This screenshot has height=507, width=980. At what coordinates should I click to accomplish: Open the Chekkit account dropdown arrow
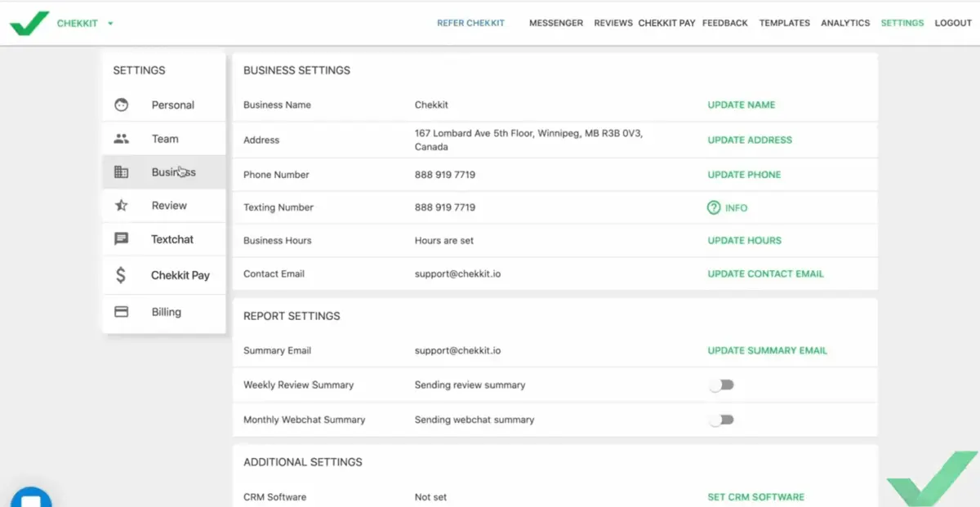pyautogui.click(x=110, y=24)
